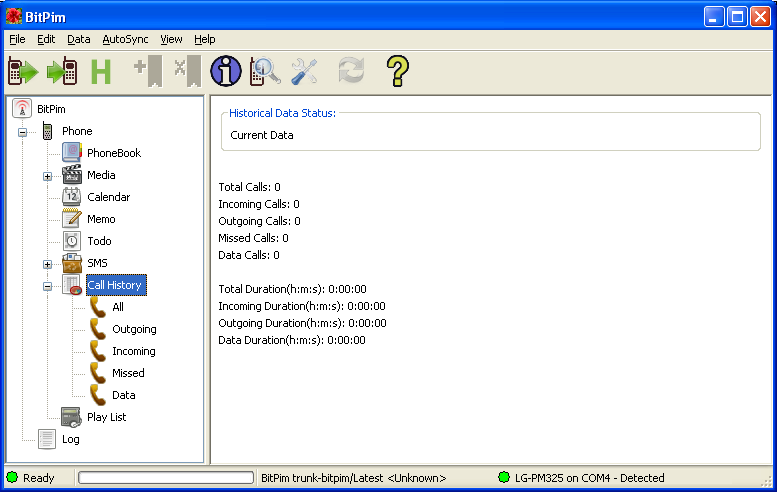Click the Memo notepad pencil icon

(72, 219)
